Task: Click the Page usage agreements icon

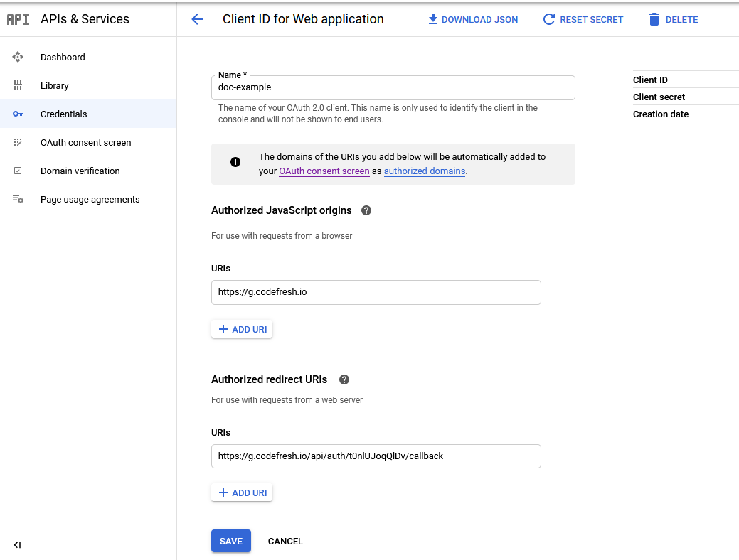Action: pyautogui.click(x=18, y=199)
